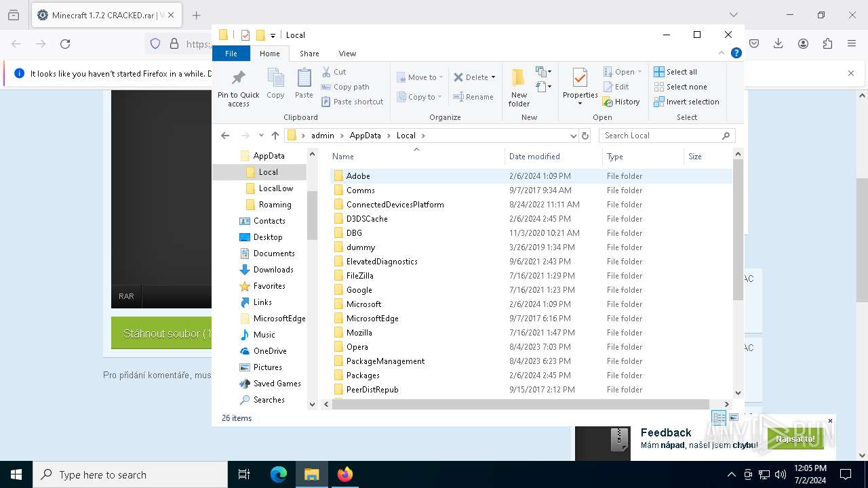Open the Delete dropdown arrow
The width and height of the screenshot is (868, 488).
[x=493, y=77]
